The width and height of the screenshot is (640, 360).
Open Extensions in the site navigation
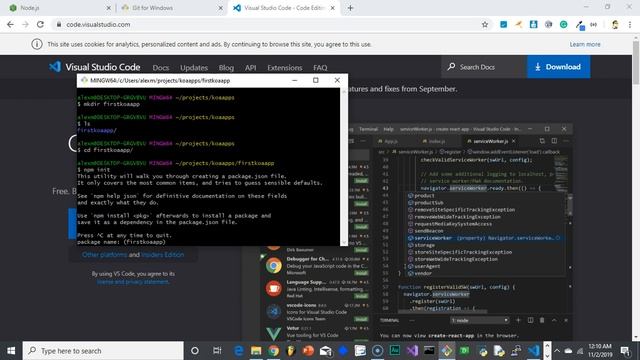coord(284,68)
